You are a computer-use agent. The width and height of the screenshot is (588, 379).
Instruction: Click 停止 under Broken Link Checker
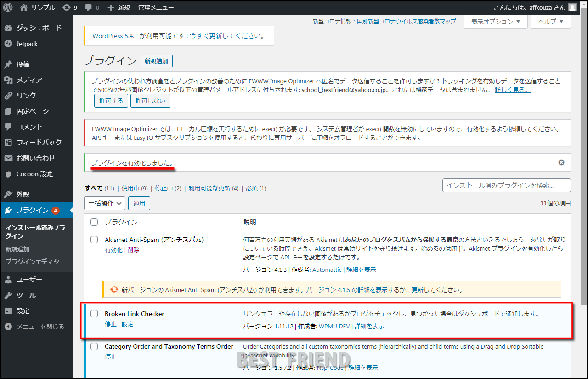pos(111,324)
